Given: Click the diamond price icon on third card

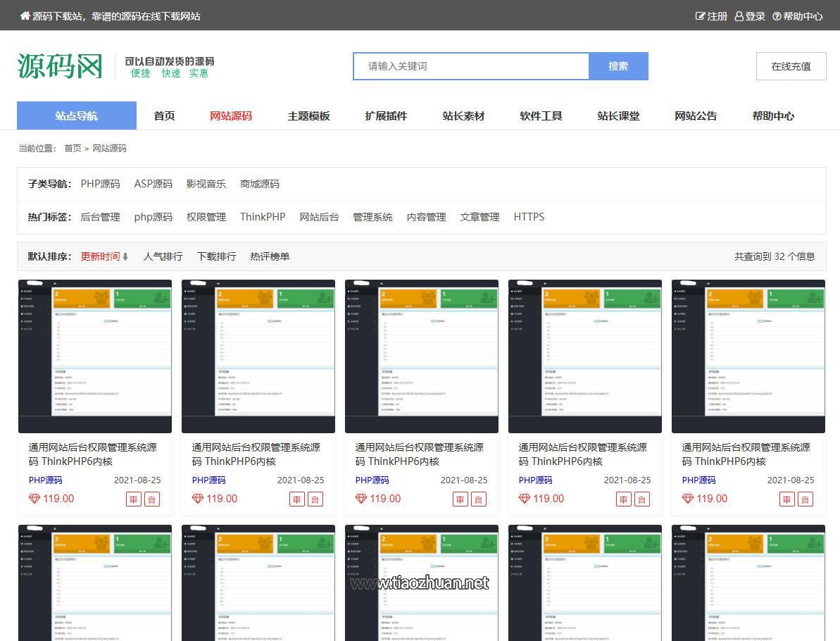Looking at the screenshot, I should (x=361, y=499).
